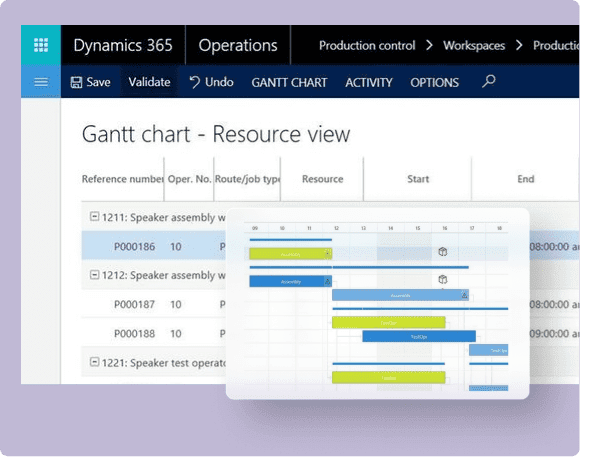593x460 pixels.
Task: Click the Save disk icon
Action: [x=76, y=82]
